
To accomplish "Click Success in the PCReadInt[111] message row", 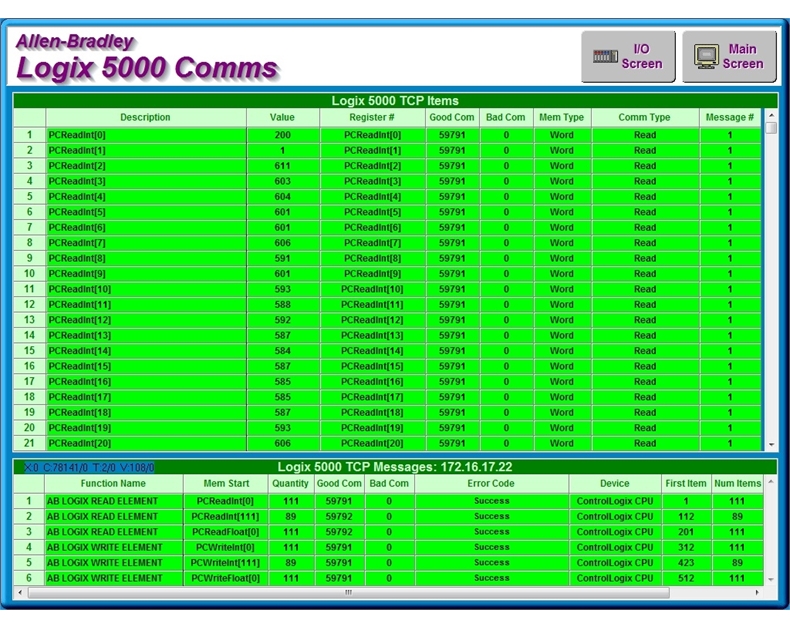I will [x=492, y=517].
